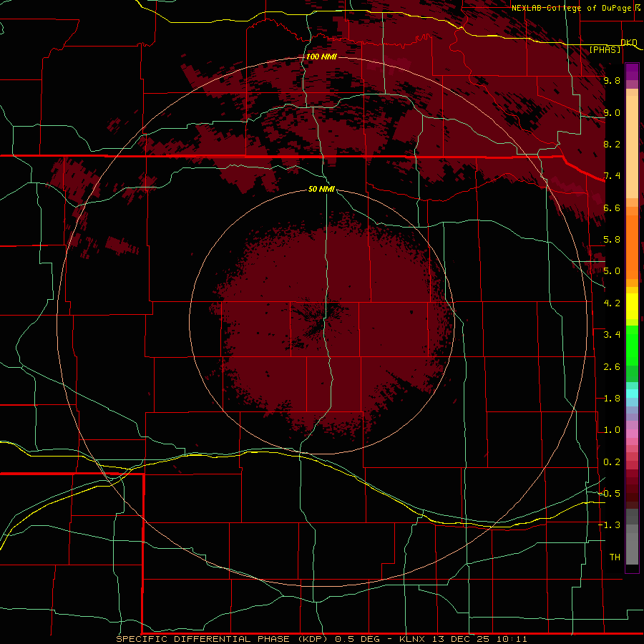Screen dimensions: 644x644
Task: Click the SPECIFIC DIFFERENTIAL PHASE (KDP) caption
Action: pyautogui.click(x=222, y=639)
